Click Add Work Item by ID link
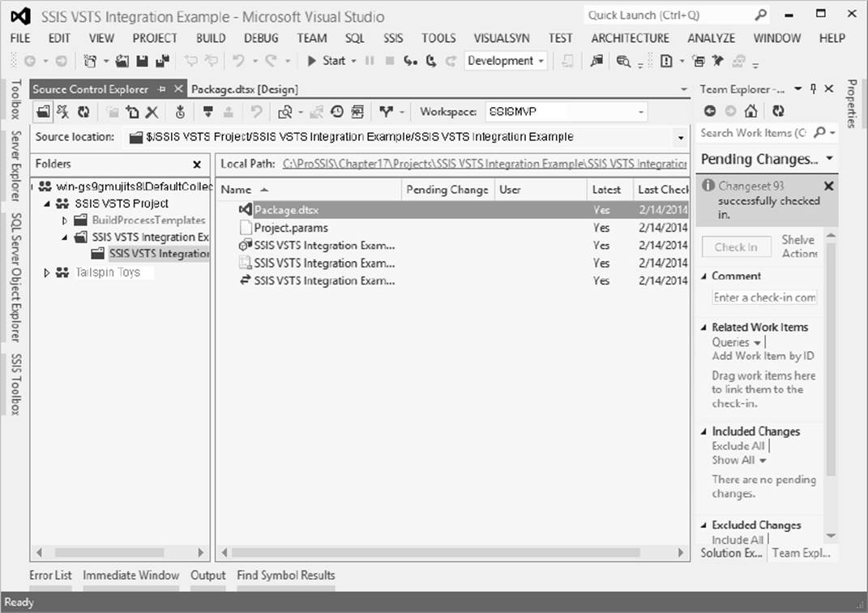 tap(763, 356)
